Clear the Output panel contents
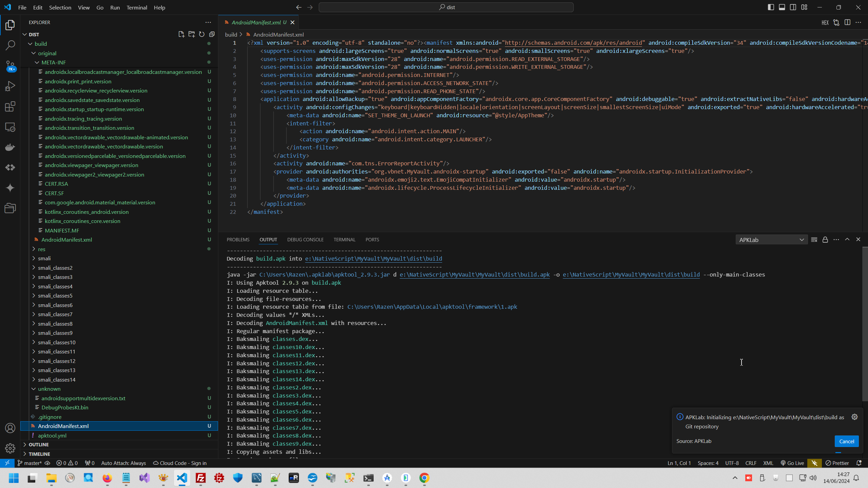The width and height of the screenshot is (868, 488). pyautogui.click(x=814, y=240)
